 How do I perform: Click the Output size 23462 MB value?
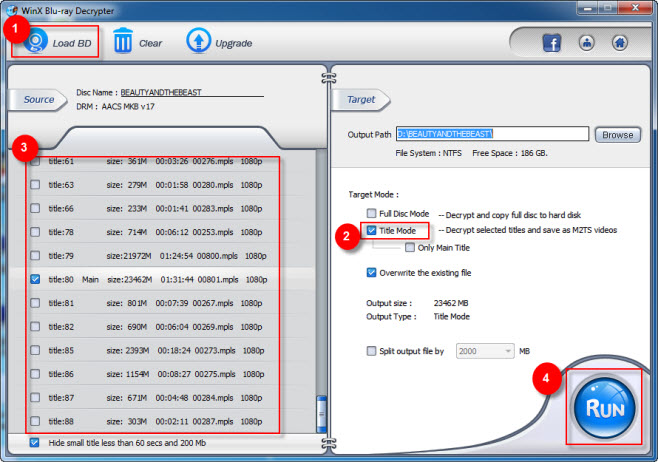451,303
